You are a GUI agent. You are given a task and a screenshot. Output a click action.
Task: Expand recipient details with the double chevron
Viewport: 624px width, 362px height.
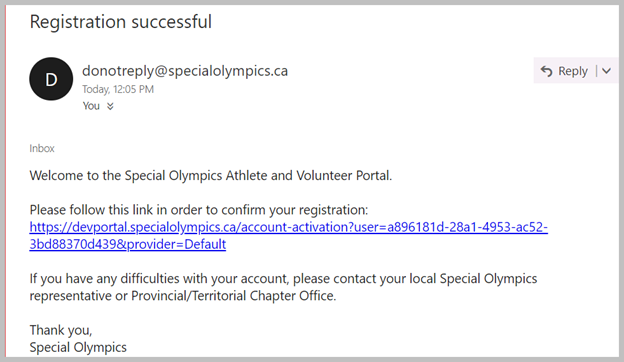(x=110, y=106)
